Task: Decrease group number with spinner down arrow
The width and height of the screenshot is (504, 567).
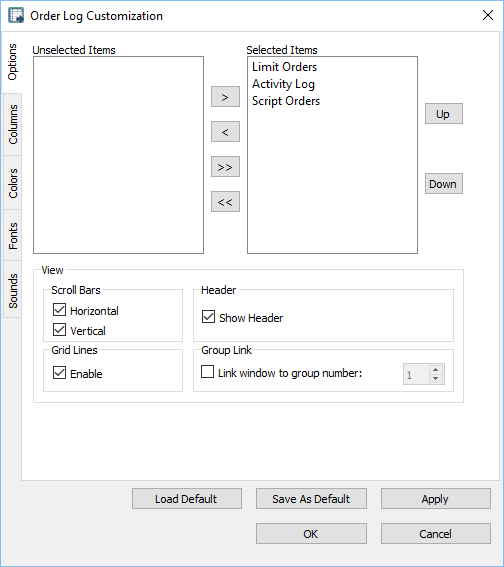Action: [x=436, y=378]
